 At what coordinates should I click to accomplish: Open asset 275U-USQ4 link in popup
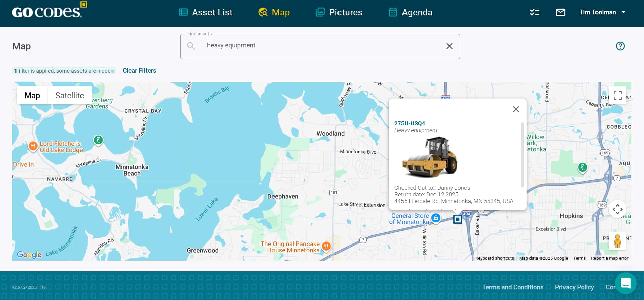[410, 123]
